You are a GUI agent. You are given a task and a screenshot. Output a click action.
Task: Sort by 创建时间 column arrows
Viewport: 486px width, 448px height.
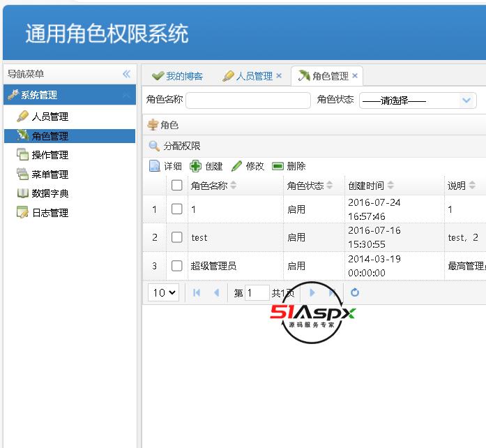coord(390,185)
